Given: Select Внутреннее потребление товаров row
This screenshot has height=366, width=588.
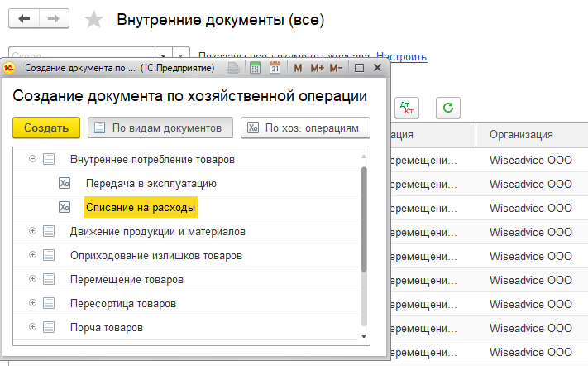Looking at the screenshot, I should point(186,159).
